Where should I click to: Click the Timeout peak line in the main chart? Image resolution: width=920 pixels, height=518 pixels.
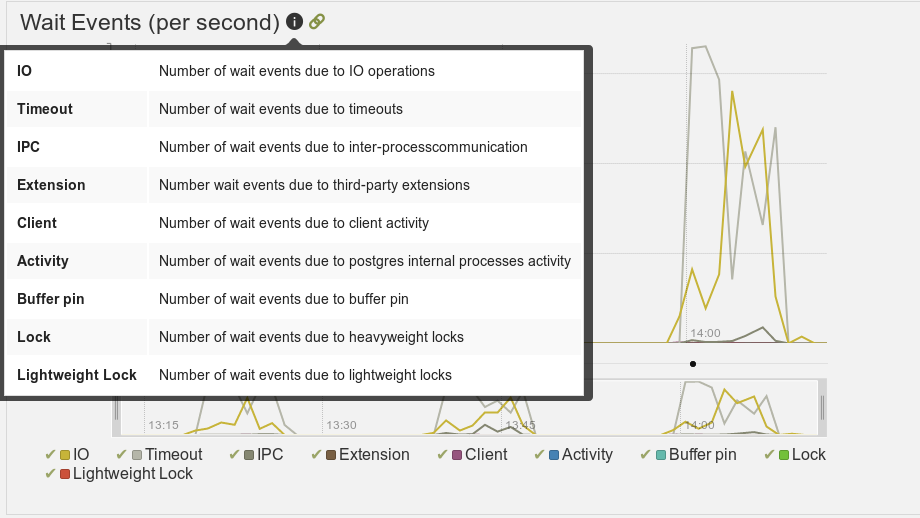(699, 47)
